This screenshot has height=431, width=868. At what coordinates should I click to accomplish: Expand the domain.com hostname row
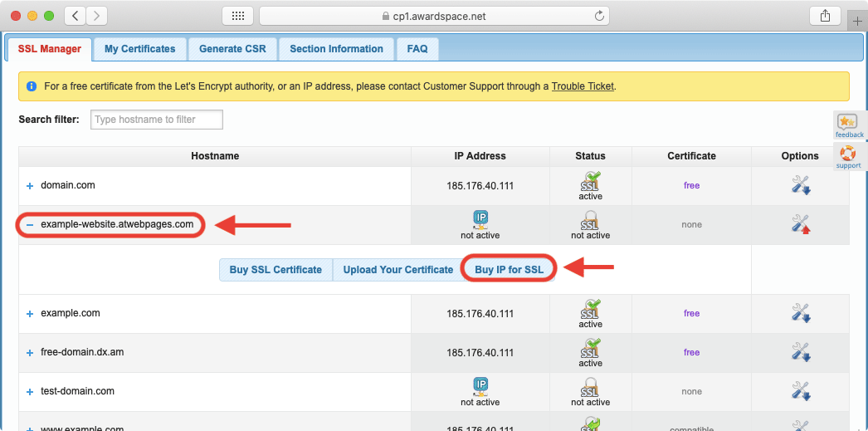[x=30, y=186]
